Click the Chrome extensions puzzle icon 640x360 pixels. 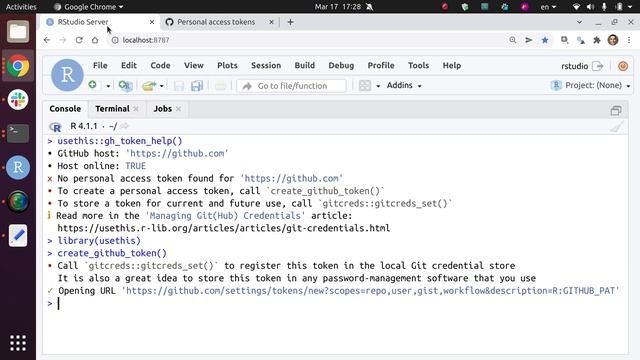[597, 40]
